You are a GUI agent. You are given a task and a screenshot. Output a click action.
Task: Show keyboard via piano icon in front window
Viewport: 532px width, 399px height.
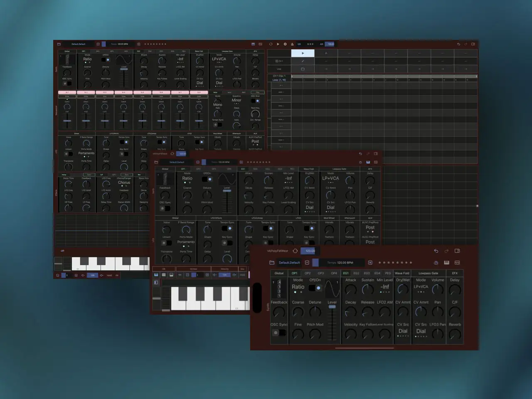pos(446,263)
